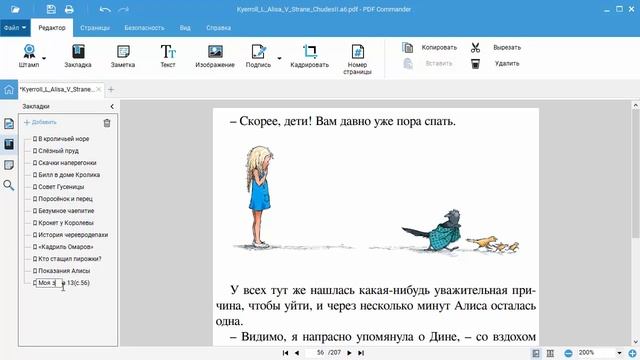The image size is (640, 360).
Task: Close the Kyerroll_L_Alisa document tab
Action: pyautogui.click(x=99, y=89)
